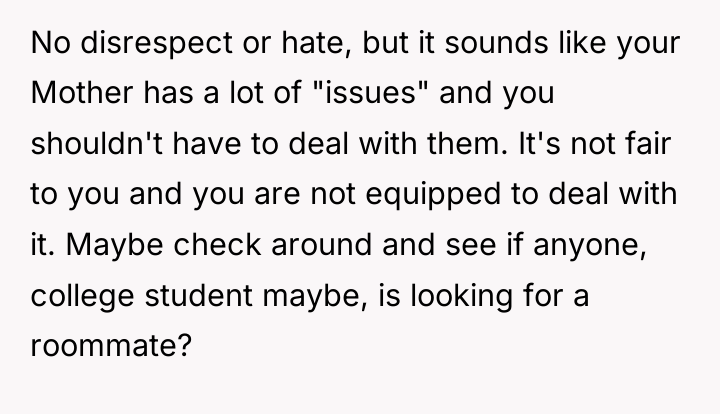Click the word "college"

click(82, 295)
